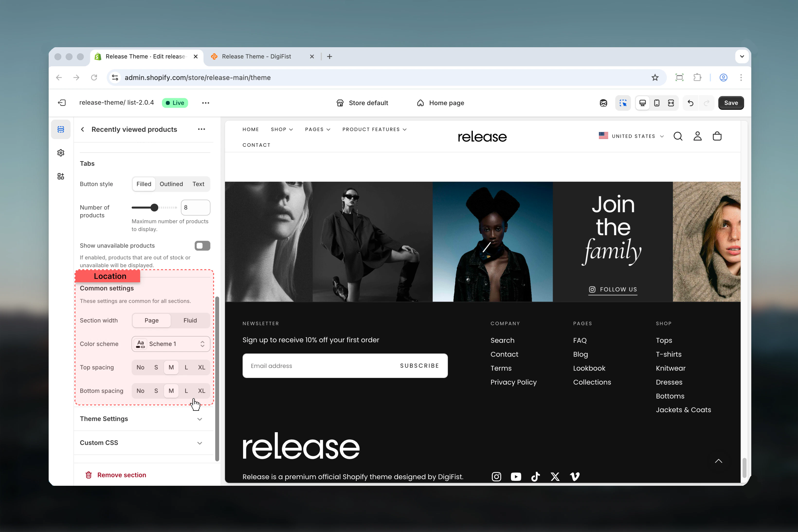Open the Sections panel icon in sidebar
This screenshot has height=532, width=798.
click(x=61, y=129)
